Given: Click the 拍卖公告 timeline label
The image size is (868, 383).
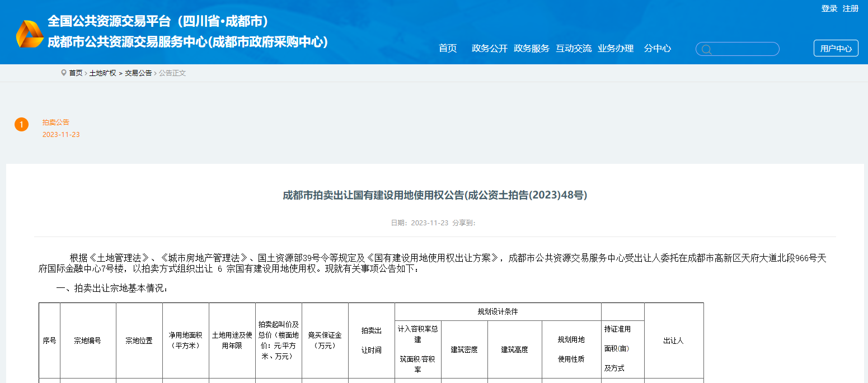Looking at the screenshot, I should pyautogui.click(x=56, y=122).
